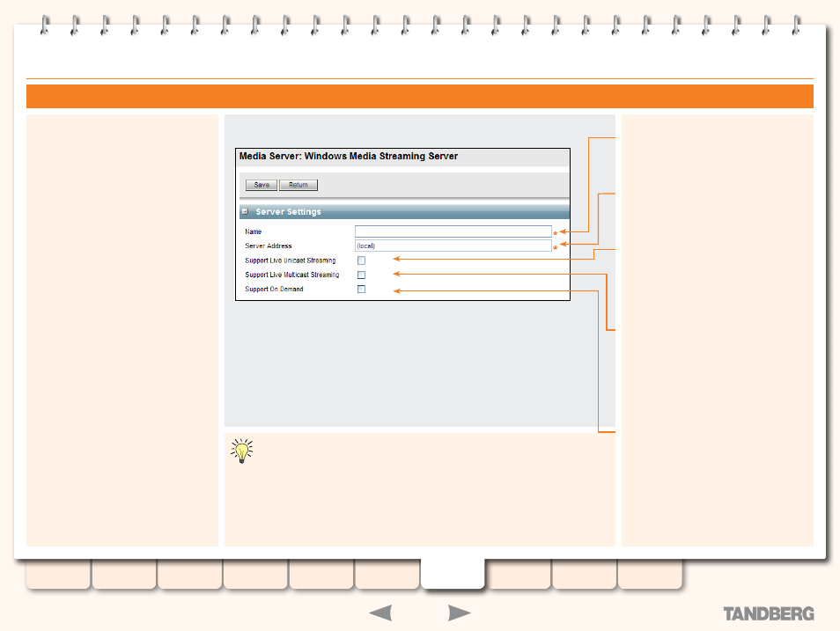Click the Save button

pos(262,185)
